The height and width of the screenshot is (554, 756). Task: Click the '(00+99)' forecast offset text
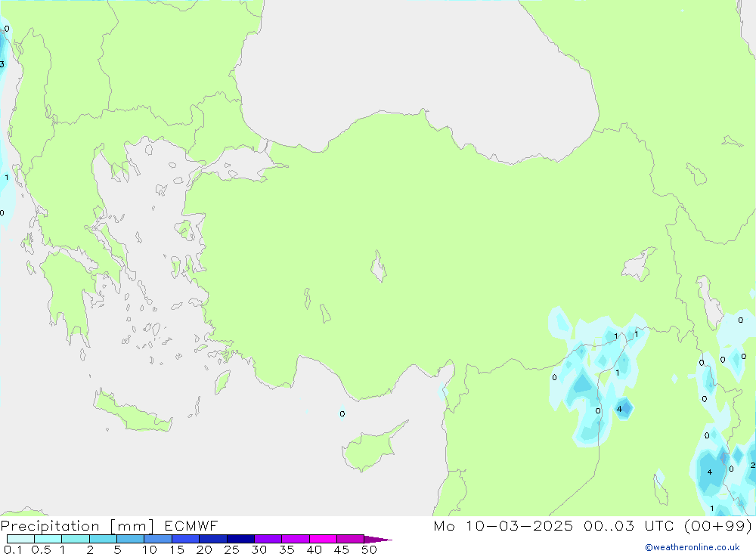coord(718,525)
